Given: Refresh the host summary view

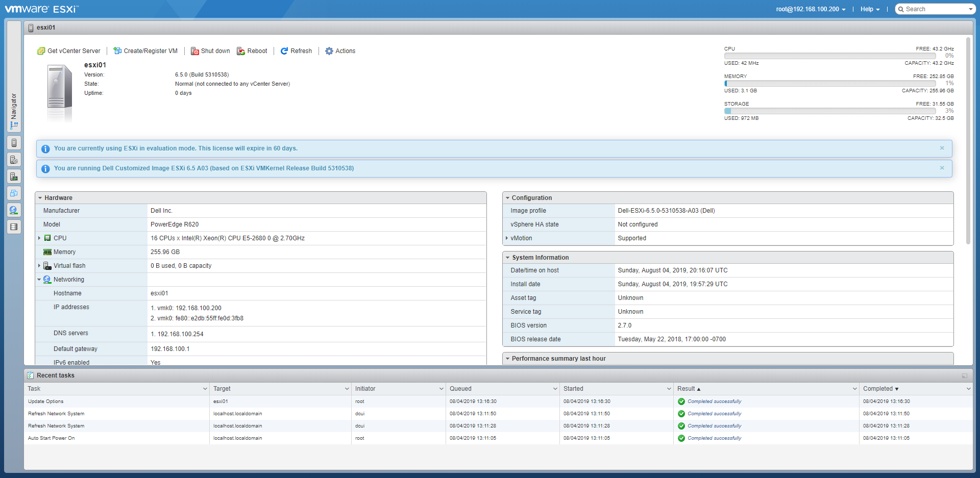Looking at the screenshot, I should tap(296, 51).
